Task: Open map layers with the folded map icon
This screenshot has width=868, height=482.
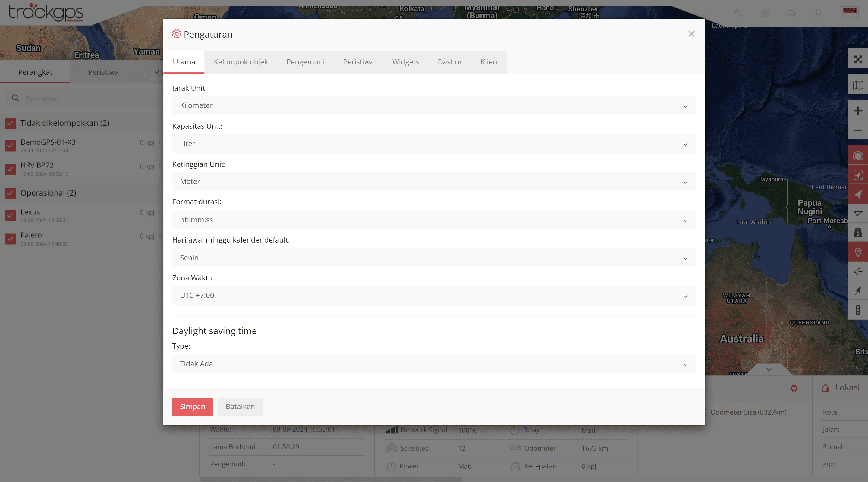Action: click(858, 85)
